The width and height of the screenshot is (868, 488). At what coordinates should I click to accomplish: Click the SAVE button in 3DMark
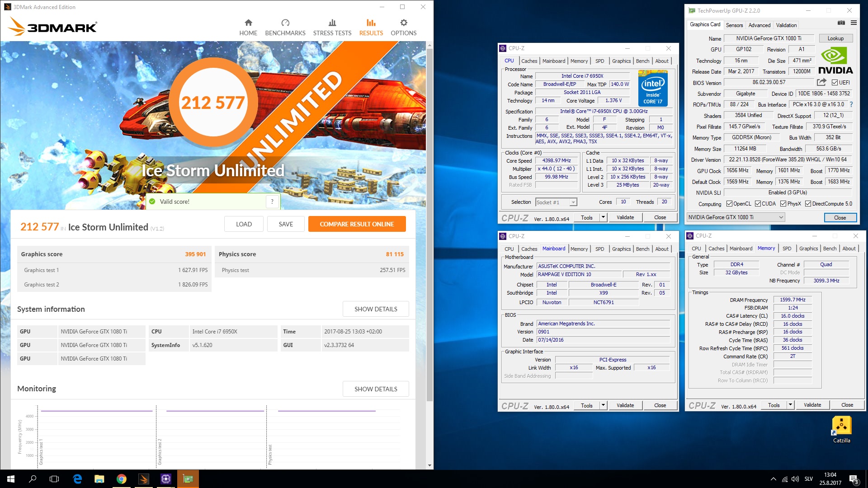point(286,224)
